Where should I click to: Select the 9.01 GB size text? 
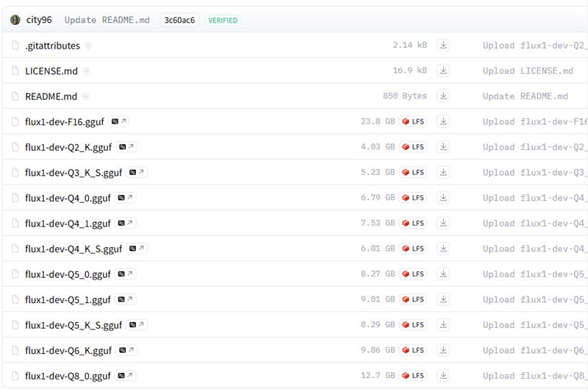(378, 299)
